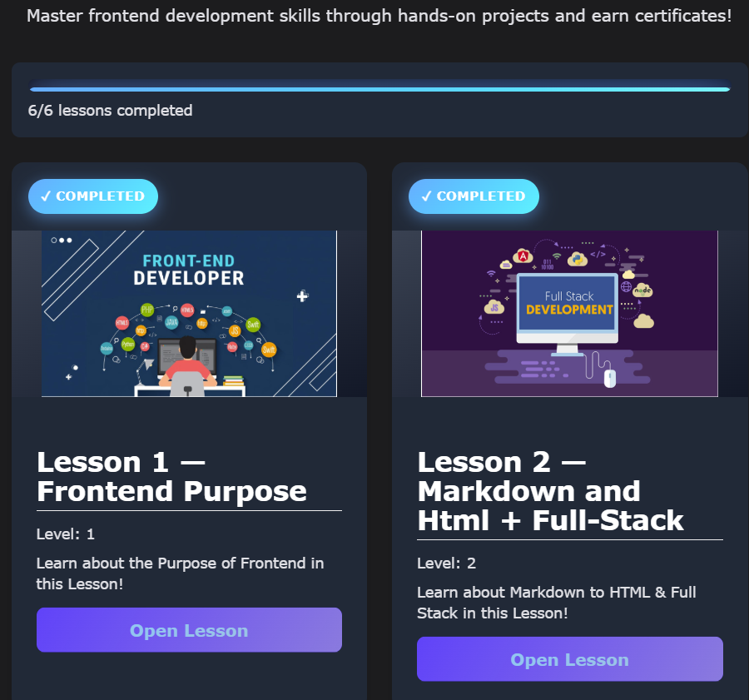Select the Lesson 2 Markdown and Html heading
749x700 pixels.
pos(550,491)
